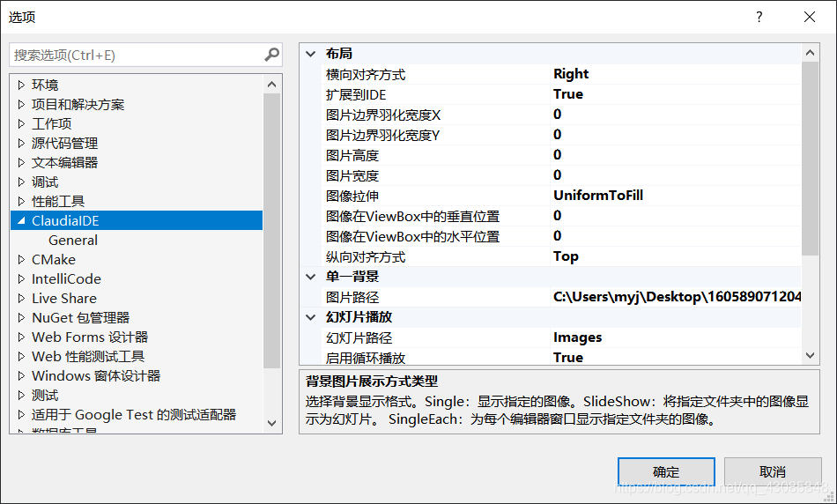Edit the ViewBox 水平位置 value

pos(675,236)
